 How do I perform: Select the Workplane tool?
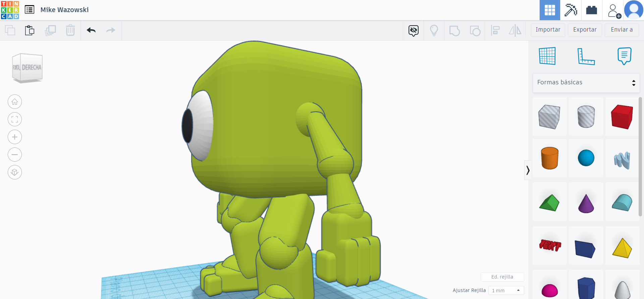547,56
